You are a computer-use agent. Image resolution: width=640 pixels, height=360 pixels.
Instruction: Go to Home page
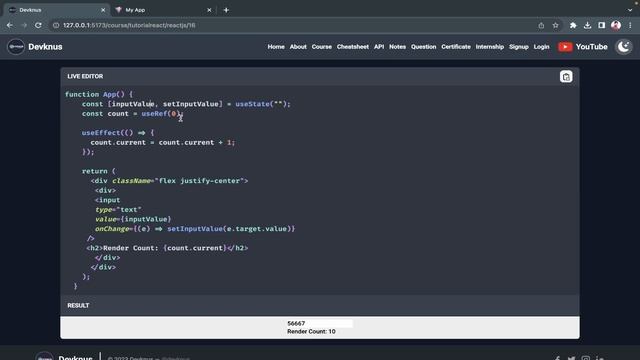(x=276, y=47)
